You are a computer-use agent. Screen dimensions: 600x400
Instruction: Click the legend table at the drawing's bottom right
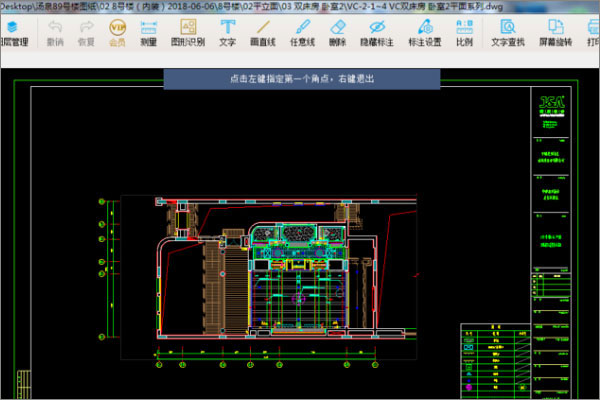(x=492, y=360)
